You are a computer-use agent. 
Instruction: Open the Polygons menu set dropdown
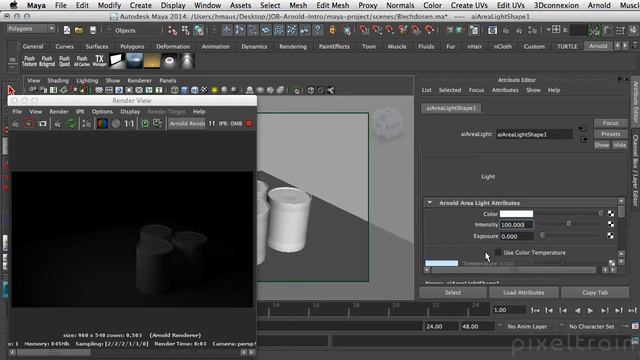point(31,29)
